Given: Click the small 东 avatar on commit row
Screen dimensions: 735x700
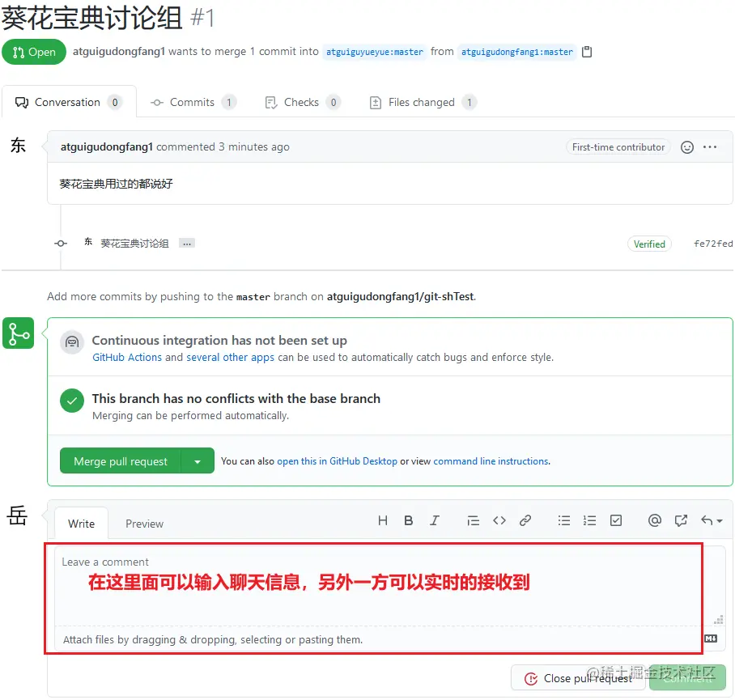Looking at the screenshot, I should tap(88, 242).
